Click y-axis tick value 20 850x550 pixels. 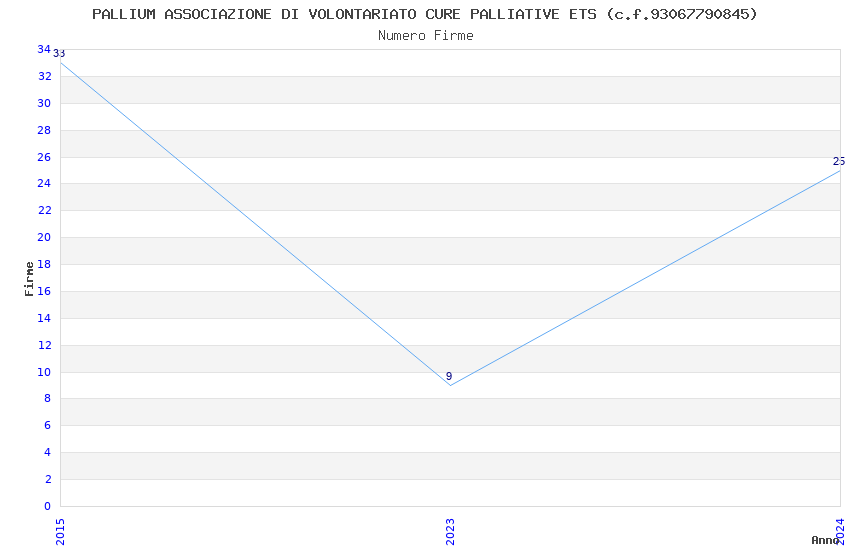point(44,237)
